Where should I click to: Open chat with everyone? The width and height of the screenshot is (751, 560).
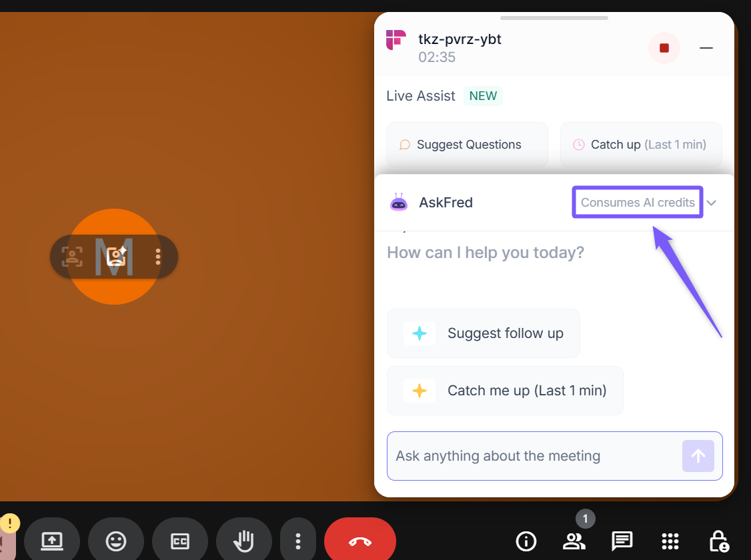pos(622,541)
